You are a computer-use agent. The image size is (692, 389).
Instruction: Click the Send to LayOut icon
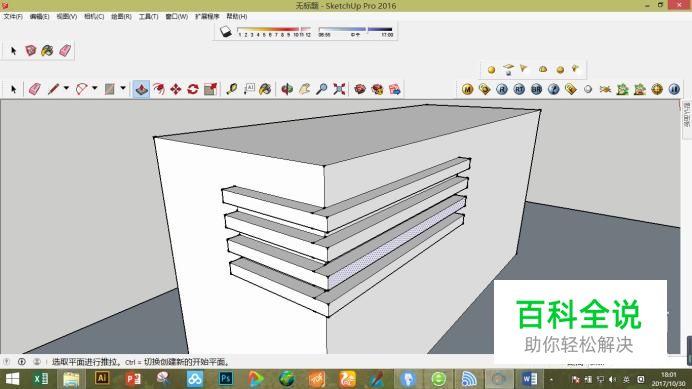tap(395, 89)
